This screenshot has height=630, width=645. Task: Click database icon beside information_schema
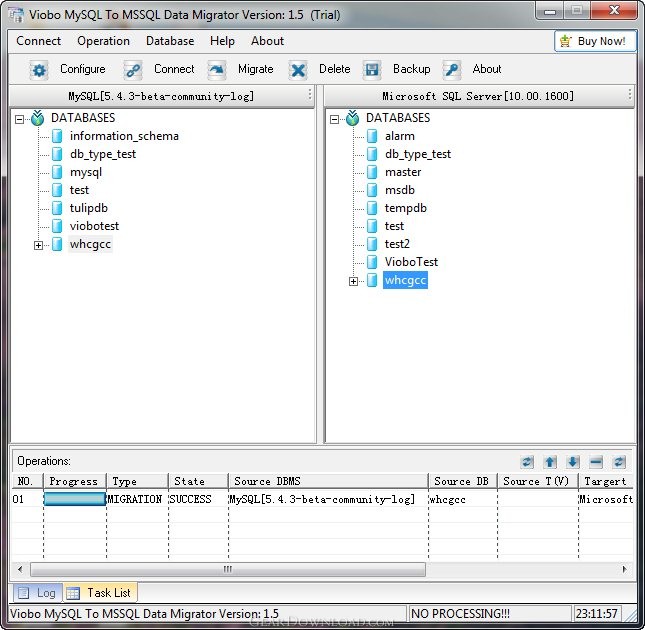57,136
